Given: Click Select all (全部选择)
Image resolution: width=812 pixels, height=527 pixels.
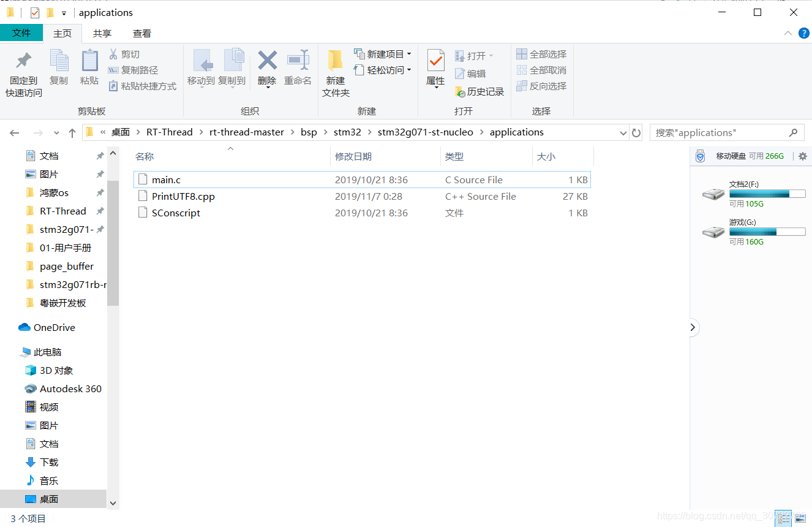Looking at the screenshot, I should (541, 54).
